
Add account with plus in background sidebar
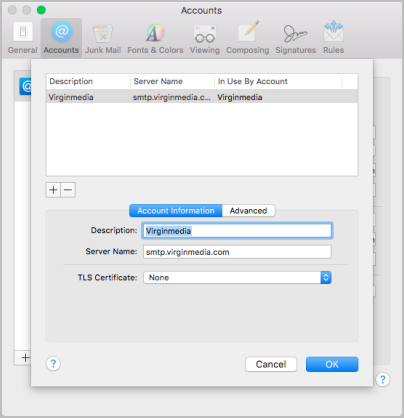tap(25, 358)
